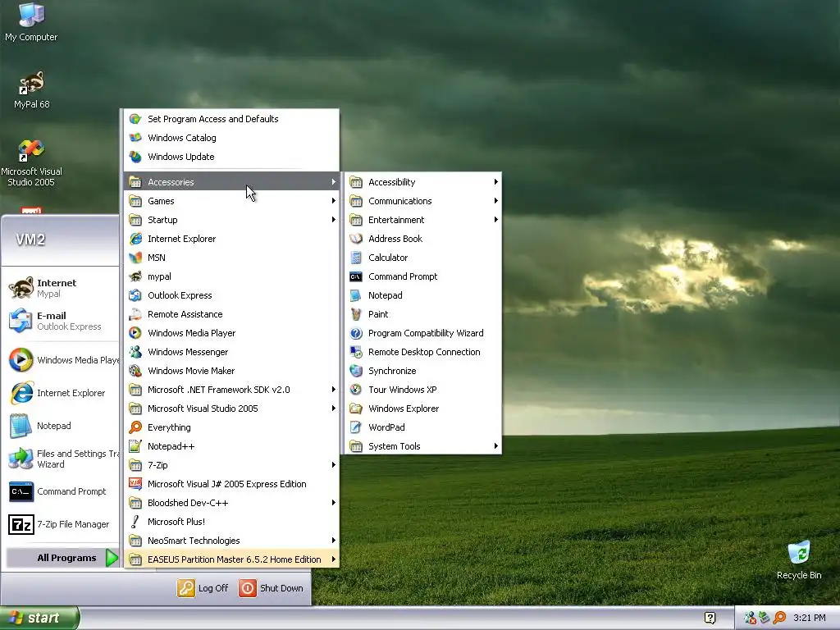The width and height of the screenshot is (840, 630).
Task: Open the My Computer desktop icon
Action: (31, 22)
